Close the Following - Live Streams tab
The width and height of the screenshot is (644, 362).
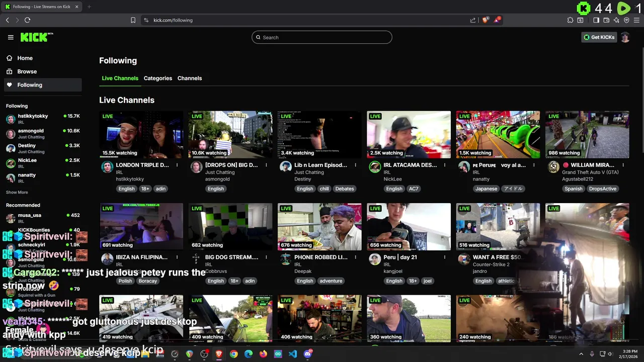pyautogui.click(x=76, y=7)
